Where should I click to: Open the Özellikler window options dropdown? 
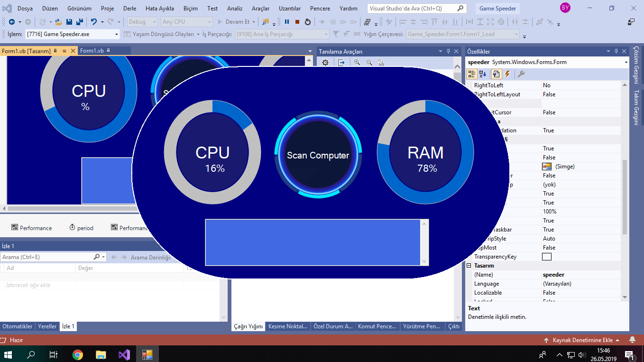pos(609,51)
